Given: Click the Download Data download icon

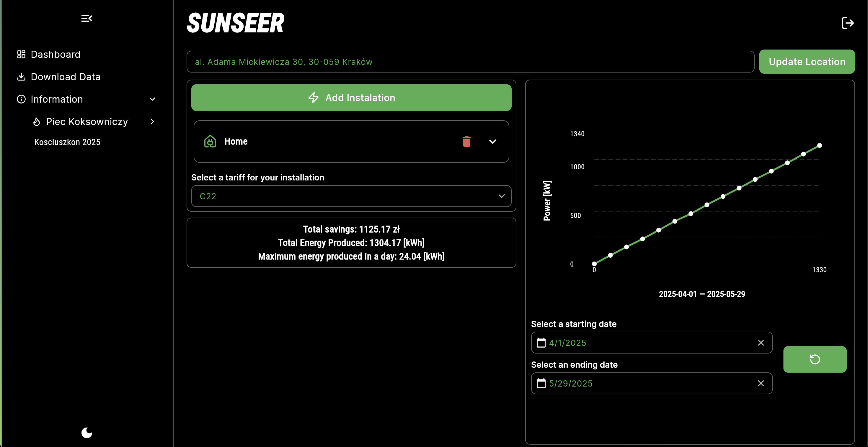Looking at the screenshot, I should 21,76.
